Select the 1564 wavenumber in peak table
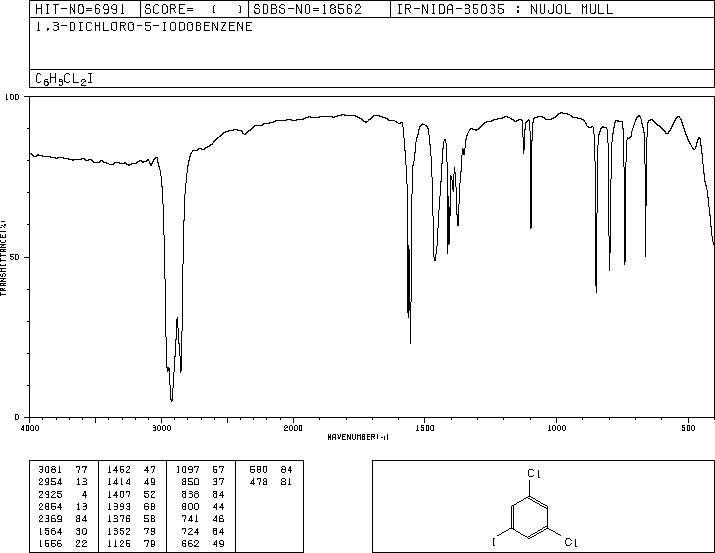Image resolution: width=715 pixels, height=553 pixels. (x=50, y=532)
